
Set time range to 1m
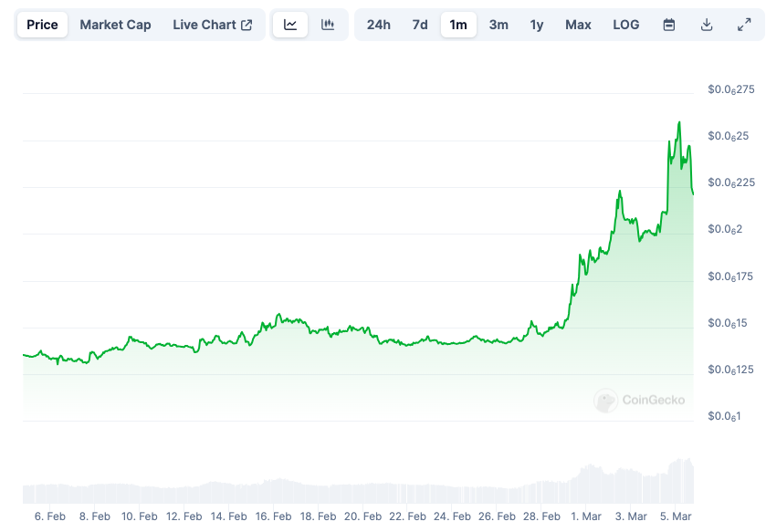(x=458, y=25)
